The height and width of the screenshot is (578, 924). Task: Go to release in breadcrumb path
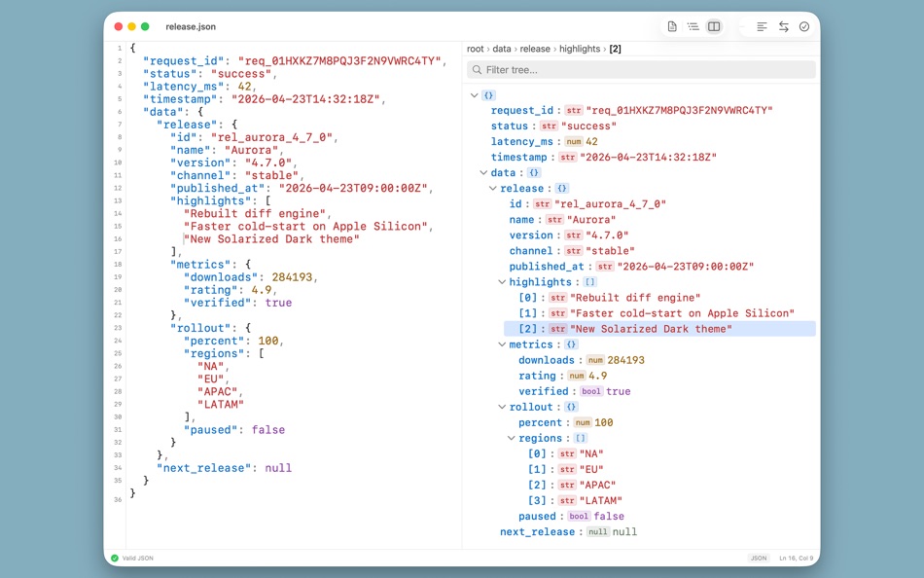(535, 49)
